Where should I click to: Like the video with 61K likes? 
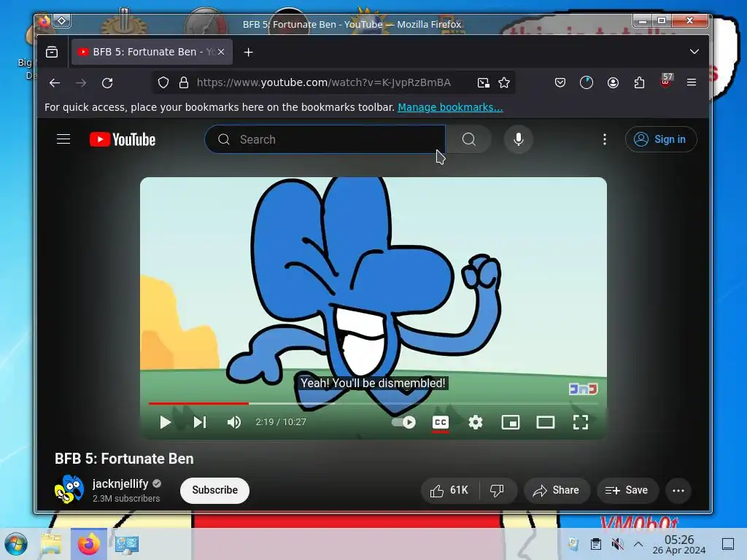(x=449, y=491)
